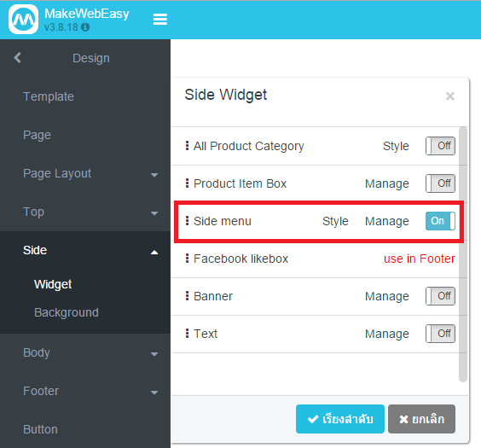Select Background under Side

[67, 312]
